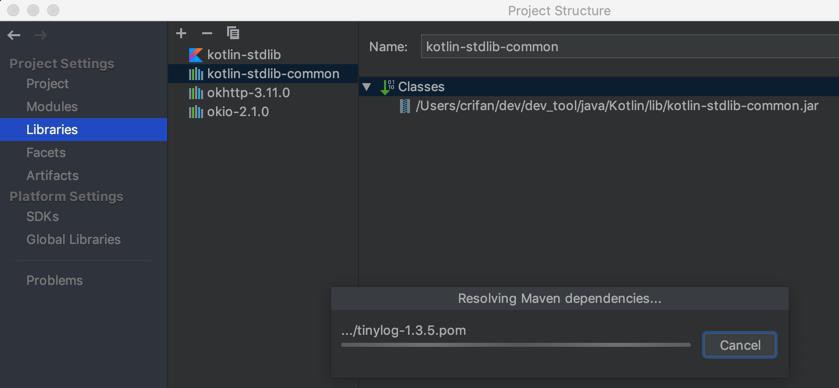Click the green Classes download arrow icon
Viewport: 839px width, 388px height.
[387, 87]
